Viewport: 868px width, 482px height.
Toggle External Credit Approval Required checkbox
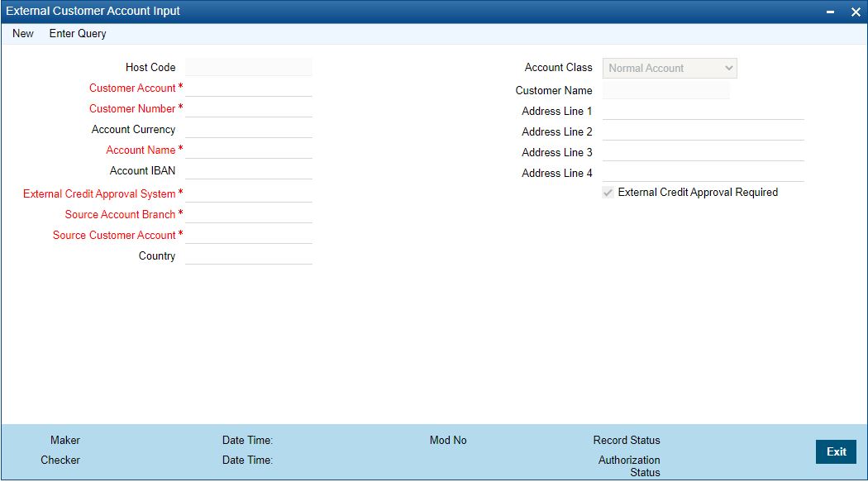pos(608,193)
